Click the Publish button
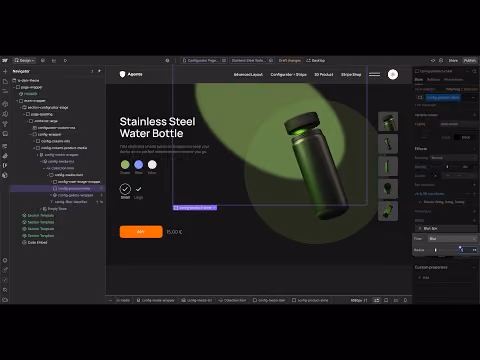480x360 pixels. pos(470,60)
